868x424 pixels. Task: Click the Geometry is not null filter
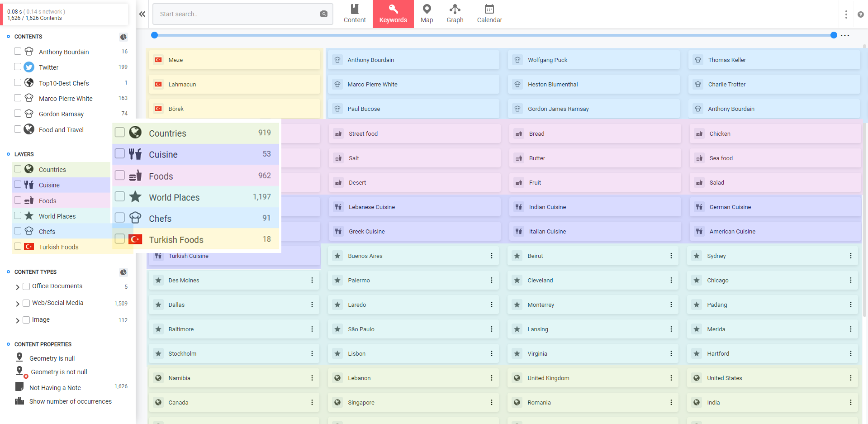click(x=59, y=372)
